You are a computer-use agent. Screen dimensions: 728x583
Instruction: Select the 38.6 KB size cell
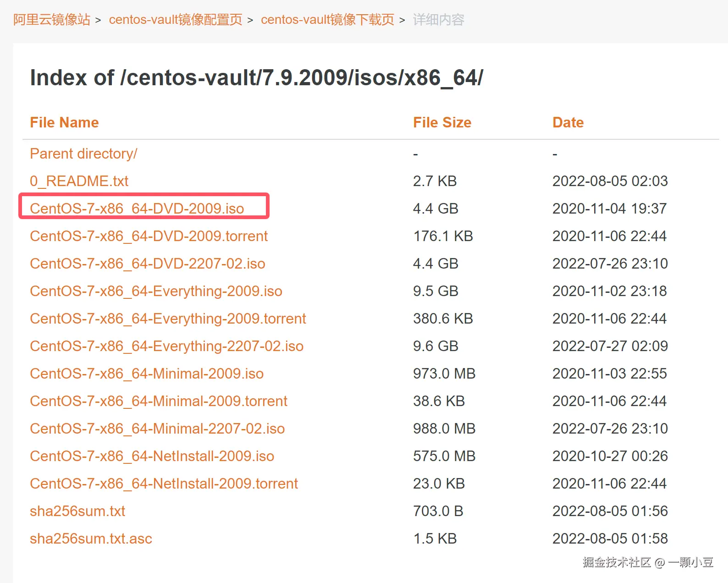439,401
